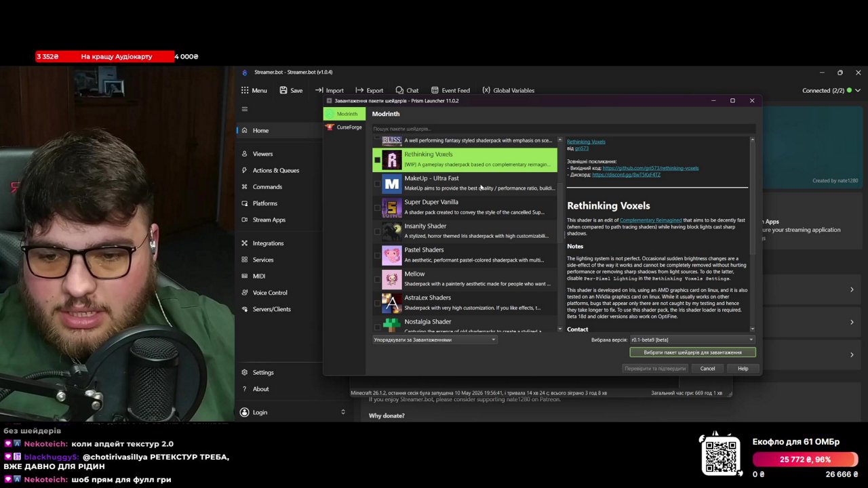
Task: Switch to the CurseForge provider tab
Action: click(344, 127)
